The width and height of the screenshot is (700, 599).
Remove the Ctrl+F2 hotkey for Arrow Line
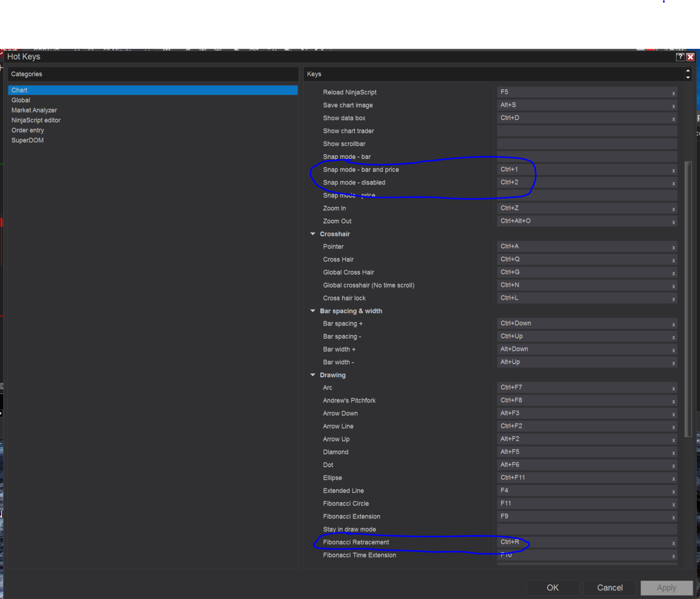click(x=673, y=427)
